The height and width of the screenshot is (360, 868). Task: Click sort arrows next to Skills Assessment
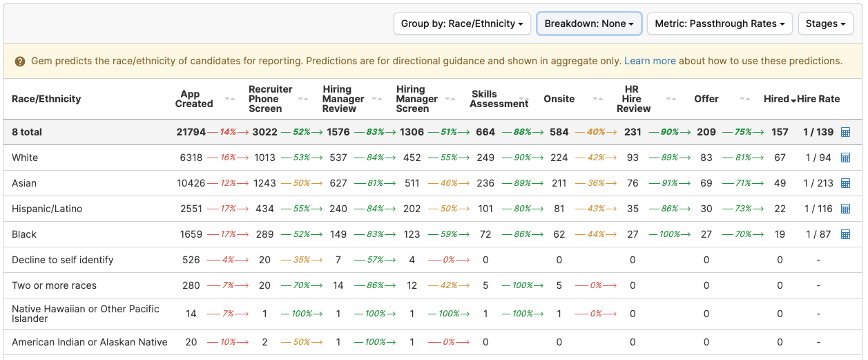click(524, 99)
